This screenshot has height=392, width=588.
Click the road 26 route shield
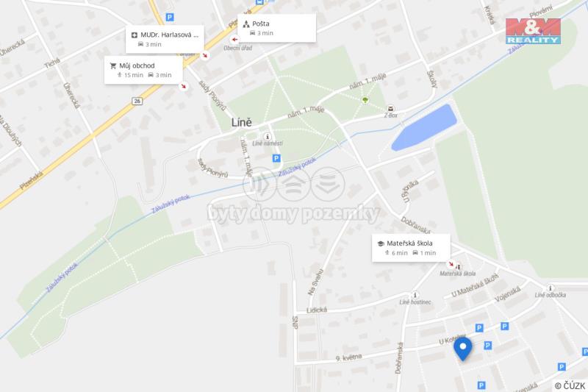tap(137, 101)
